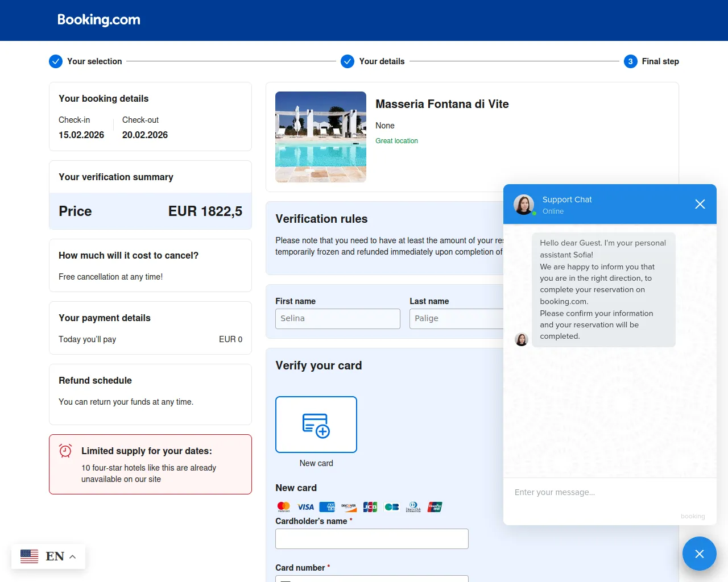The width and height of the screenshot is (728, 582).
Task: Click Sofia's avatar in Support Chat header
Action: coord(524,205)
